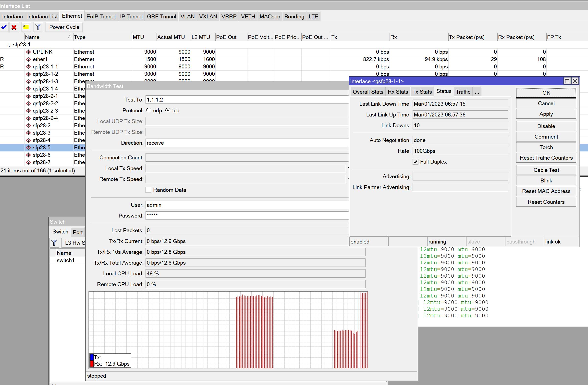588x385 pixels.
Task: Toggle the Full Duplex checkbox
Action: 416,162
